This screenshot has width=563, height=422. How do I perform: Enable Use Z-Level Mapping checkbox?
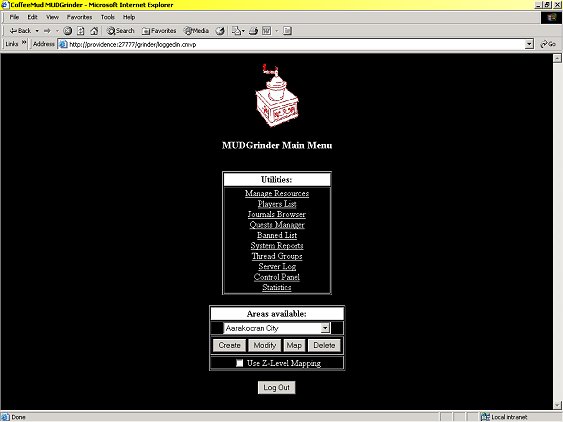click(239, 363)
